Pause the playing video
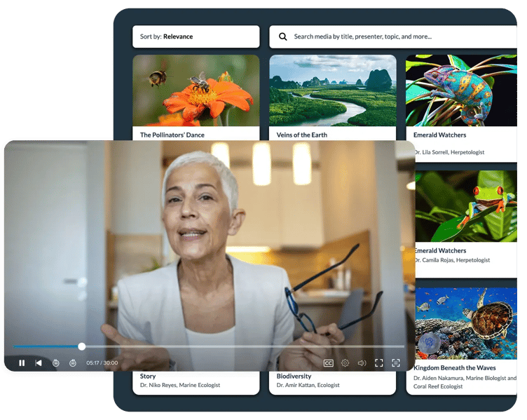The height and width of the screenshot is (420, 527). 22,363
